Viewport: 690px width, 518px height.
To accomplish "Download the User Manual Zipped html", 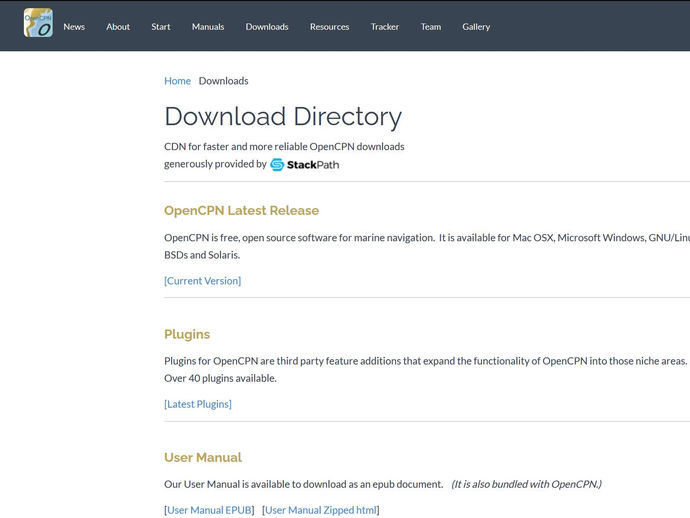I will pos(320,510).
